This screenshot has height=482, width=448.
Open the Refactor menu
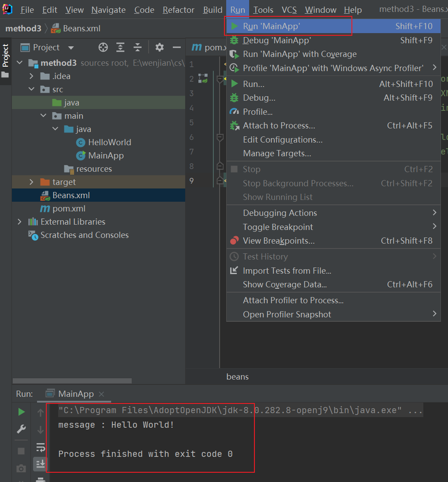(179, 10)
